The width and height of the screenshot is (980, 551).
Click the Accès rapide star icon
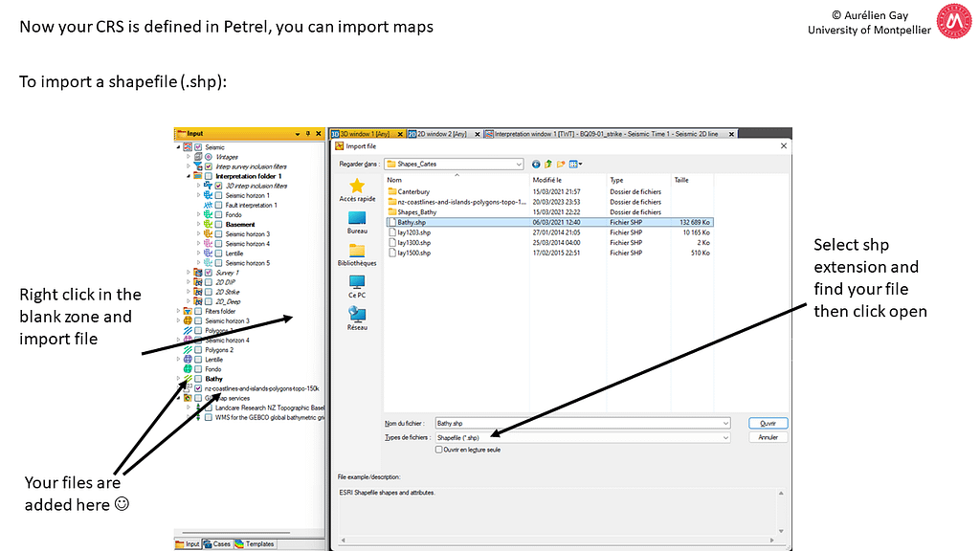click(x=357, y=186)
